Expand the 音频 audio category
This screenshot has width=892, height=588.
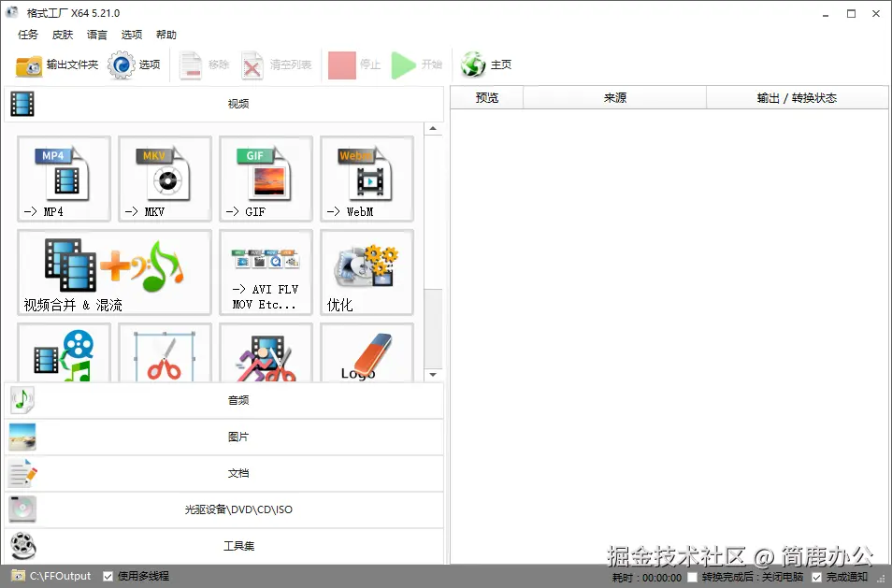coord(224,400)
